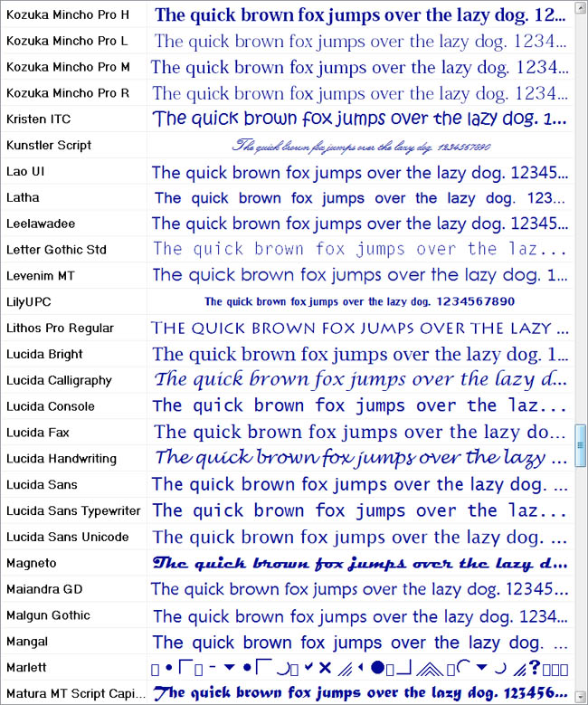Select the Kozuka Mincho Pro H font row
588x705 pixels.
point(288,14)
